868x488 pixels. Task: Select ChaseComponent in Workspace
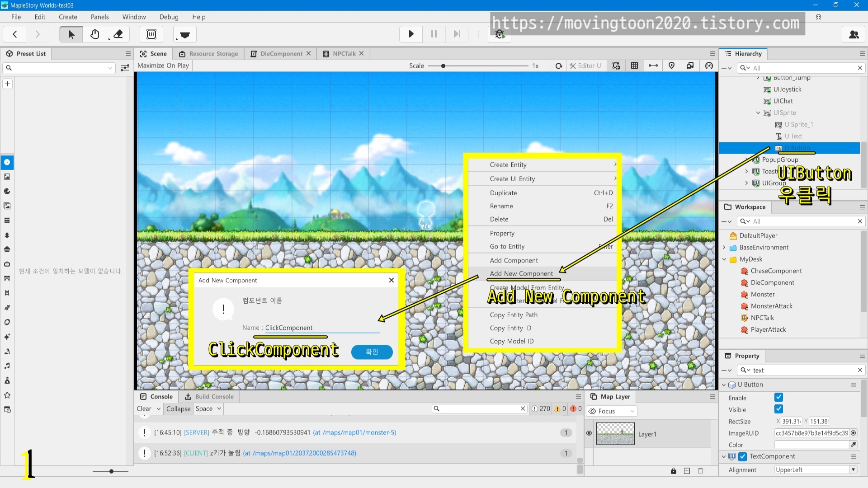(x=776, y=271)
